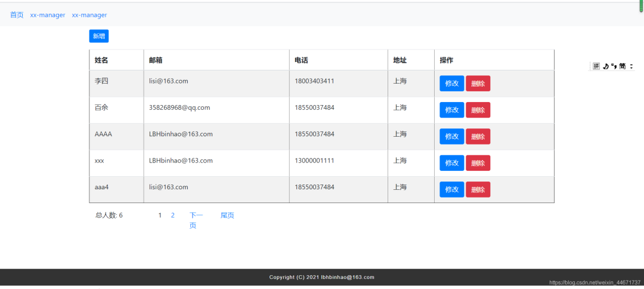644x289 pixels.
Task: Open the 首页 breadcrumb link
Action: [x=17, y=15]
